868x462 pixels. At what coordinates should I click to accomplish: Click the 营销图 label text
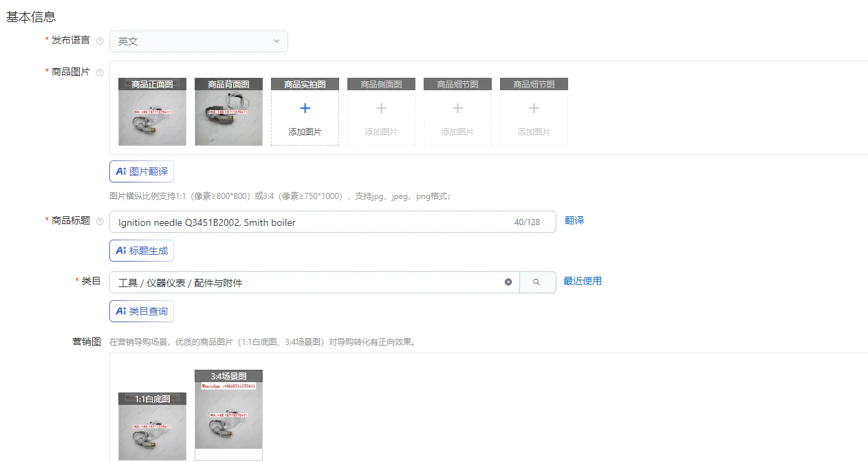pyautogui.click(x=87, y=341)
